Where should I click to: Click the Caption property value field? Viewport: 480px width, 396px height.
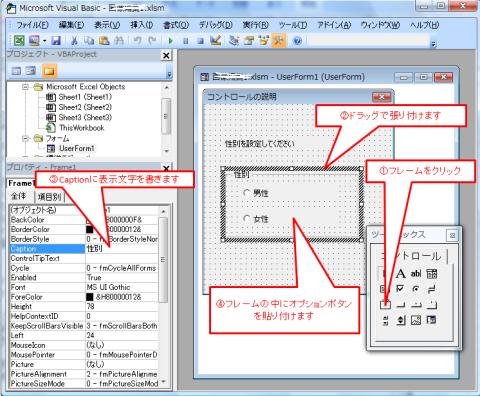point(122,249)
